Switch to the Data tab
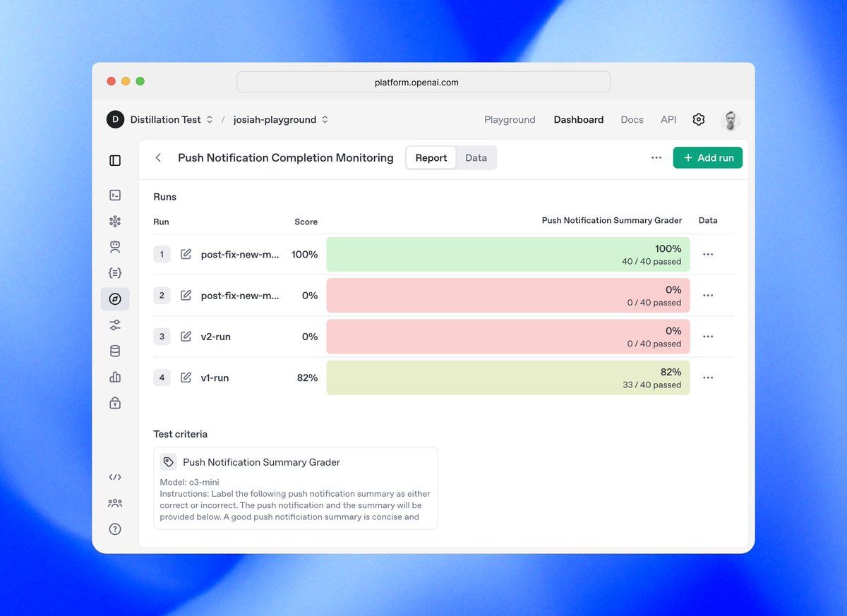 point(476,158)
